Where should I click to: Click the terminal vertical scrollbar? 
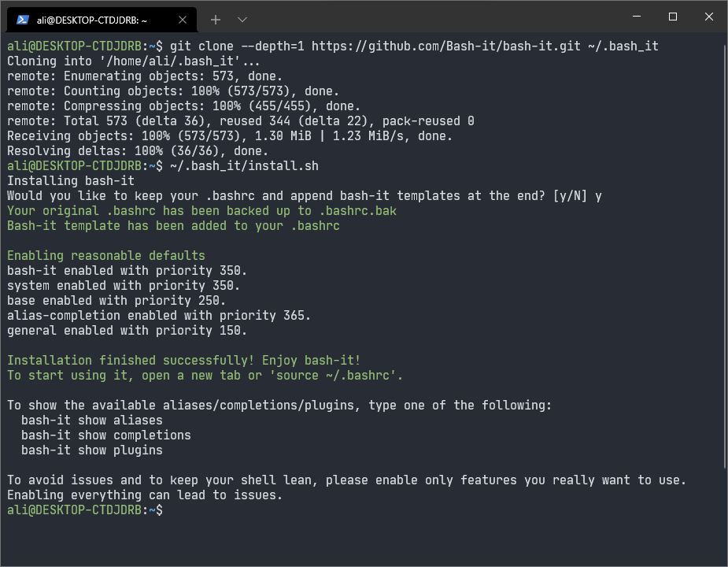click(725, 256)
